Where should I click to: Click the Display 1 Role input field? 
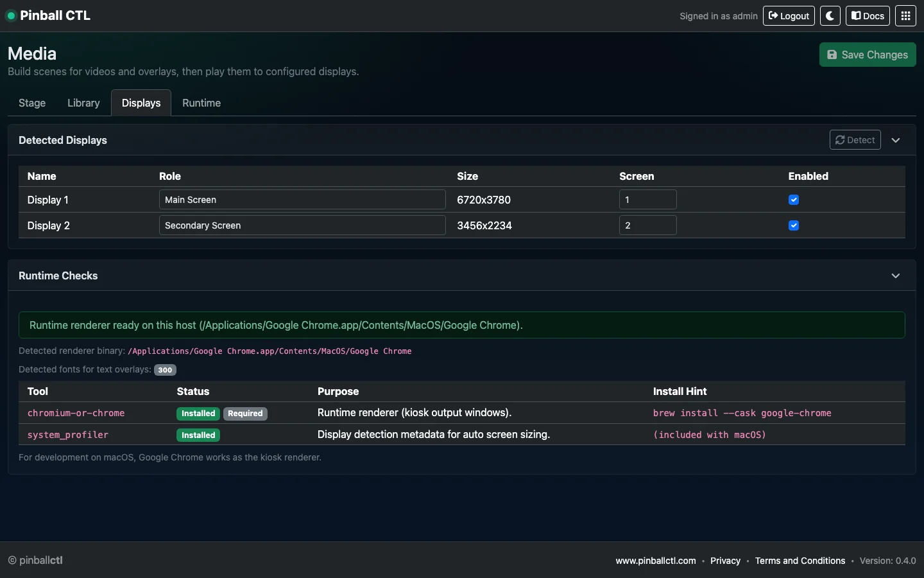tap(302, 200)
